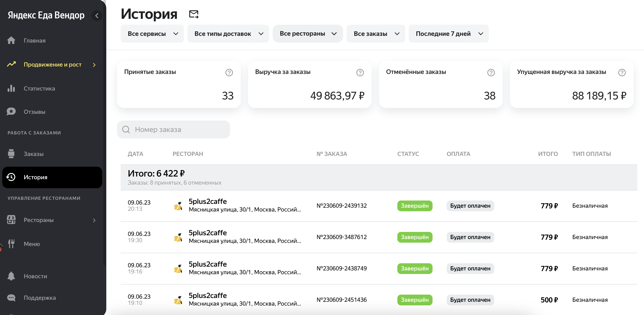Click the № ЗАКАЗА column header
Image resolution: width=644 pixels, height=315 pixels.
[x=332, y=154]
